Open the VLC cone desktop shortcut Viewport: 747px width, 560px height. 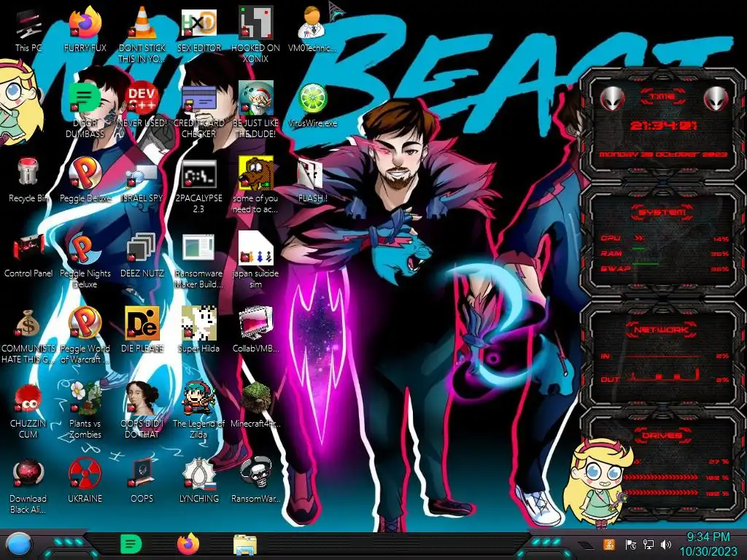pos(142,34)
